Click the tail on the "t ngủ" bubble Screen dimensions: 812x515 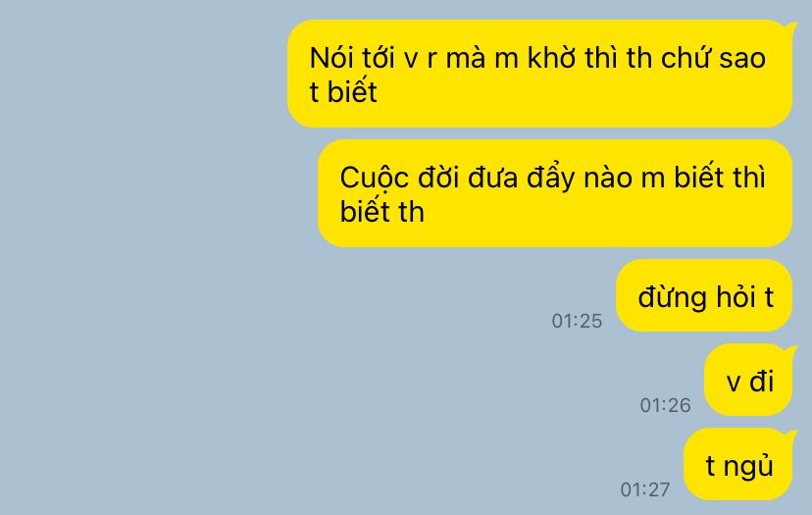(x=790, y=436)
